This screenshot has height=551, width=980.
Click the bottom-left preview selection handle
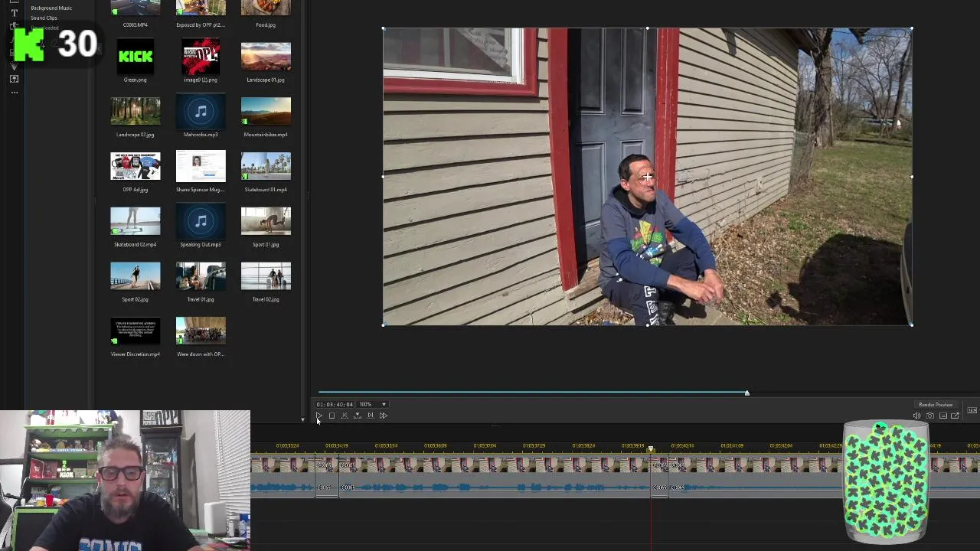[x=383, y=324]
